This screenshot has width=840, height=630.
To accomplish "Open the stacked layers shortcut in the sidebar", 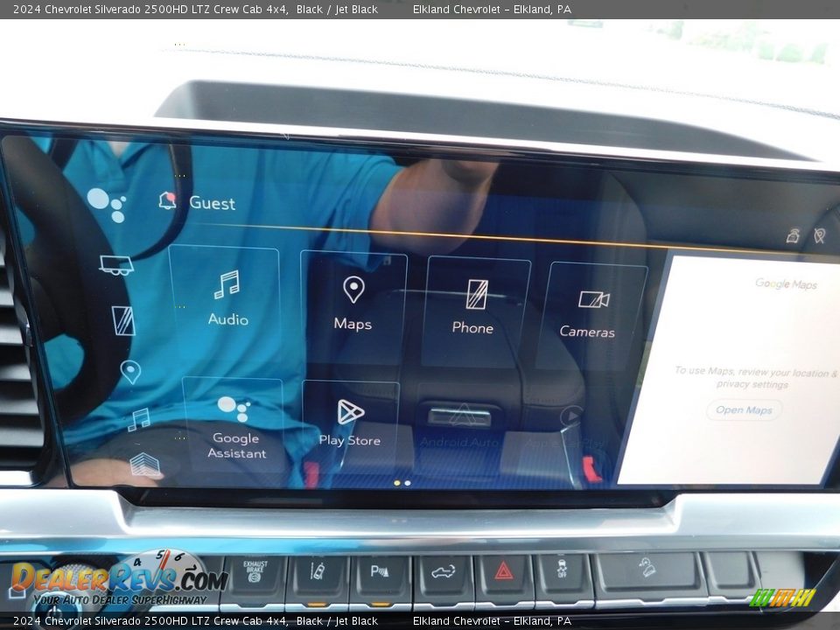I will tap(144, 465).
